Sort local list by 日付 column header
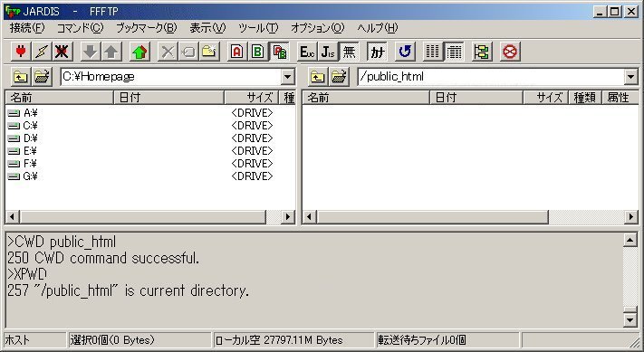The width and height of the screenshot is (644, 352). pos(168,98)
